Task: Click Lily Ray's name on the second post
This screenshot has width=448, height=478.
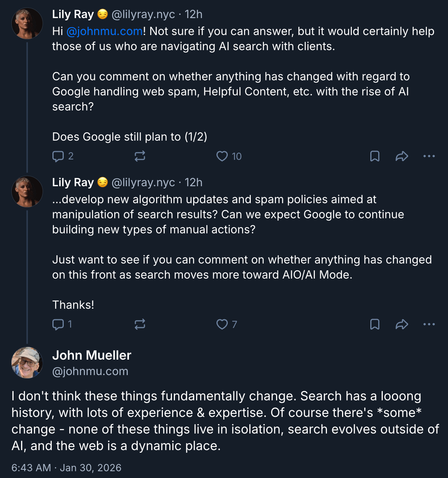Action: 73,182
